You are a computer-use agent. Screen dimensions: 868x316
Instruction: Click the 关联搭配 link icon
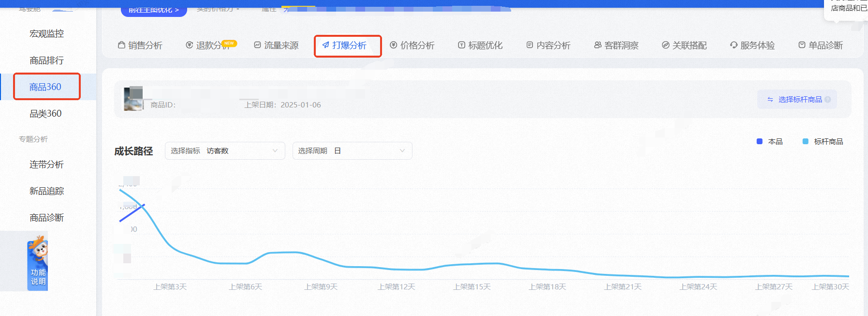click(665, 45)
